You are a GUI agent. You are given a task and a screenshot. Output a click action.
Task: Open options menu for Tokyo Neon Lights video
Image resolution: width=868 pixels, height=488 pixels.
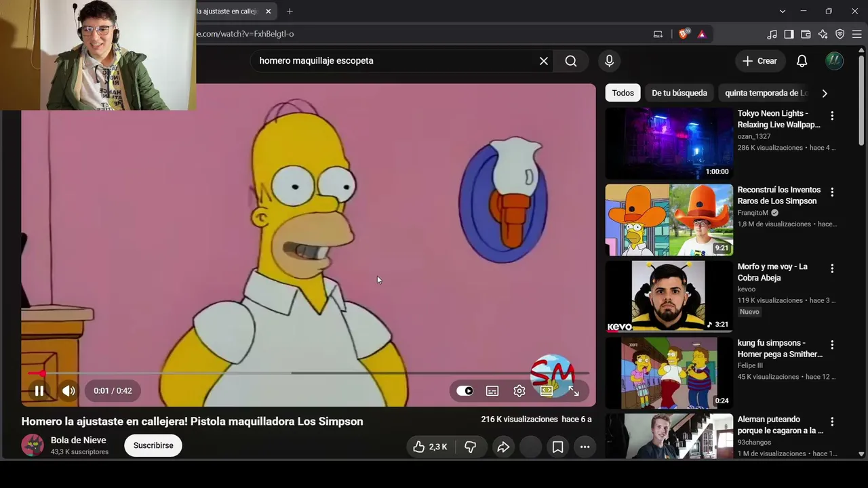[x=832, y=116]
